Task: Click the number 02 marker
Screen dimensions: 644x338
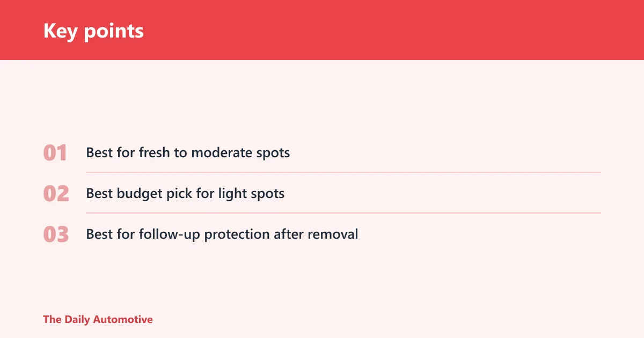Action: coord(56,194)
